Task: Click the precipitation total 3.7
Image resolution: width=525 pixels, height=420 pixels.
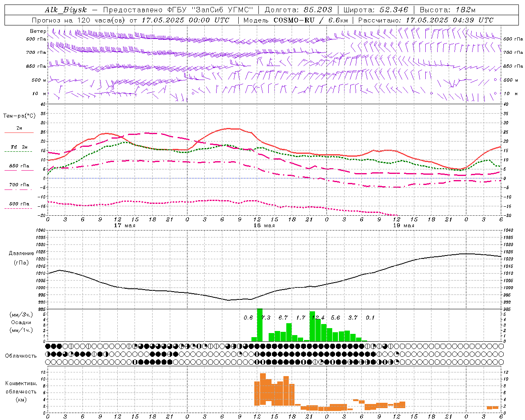Action: [x=353, y=318]
